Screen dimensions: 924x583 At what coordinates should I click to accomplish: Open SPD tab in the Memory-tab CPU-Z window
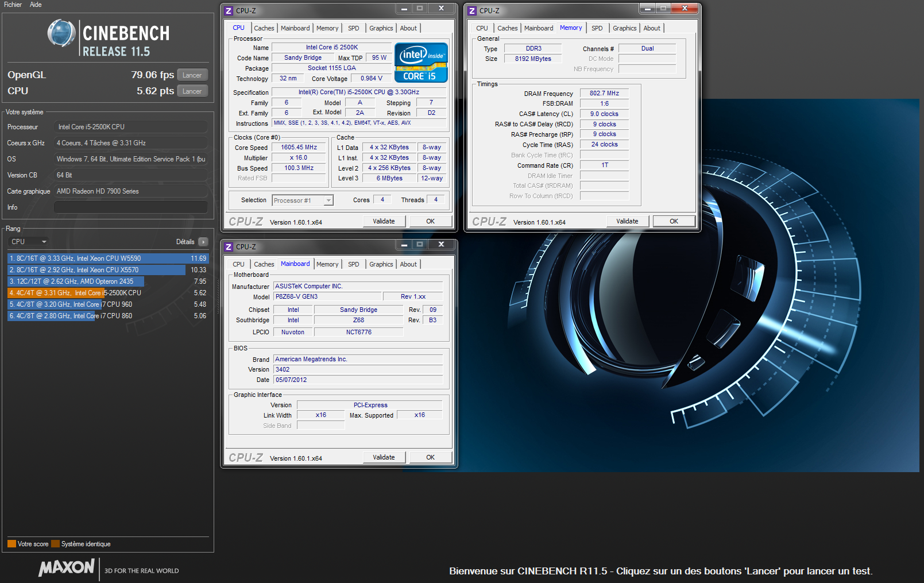tap(597, 28)
